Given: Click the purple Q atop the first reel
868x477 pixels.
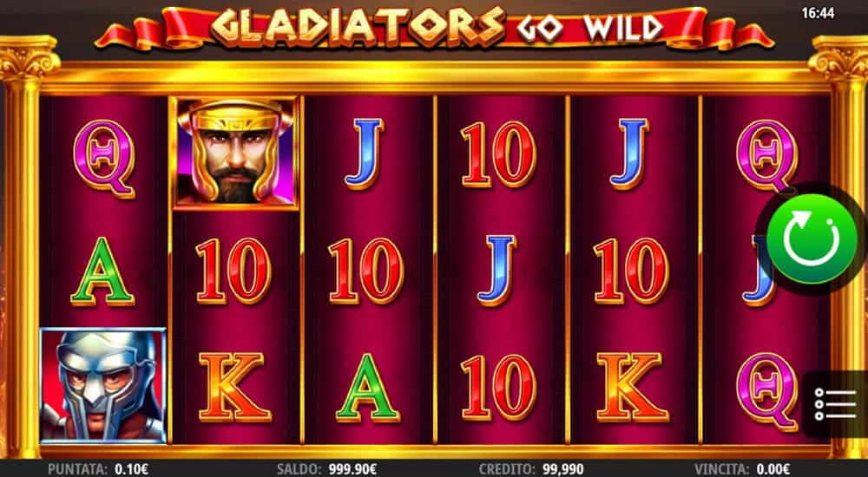Looking at the screenshot, I should [x=103, y=159].
